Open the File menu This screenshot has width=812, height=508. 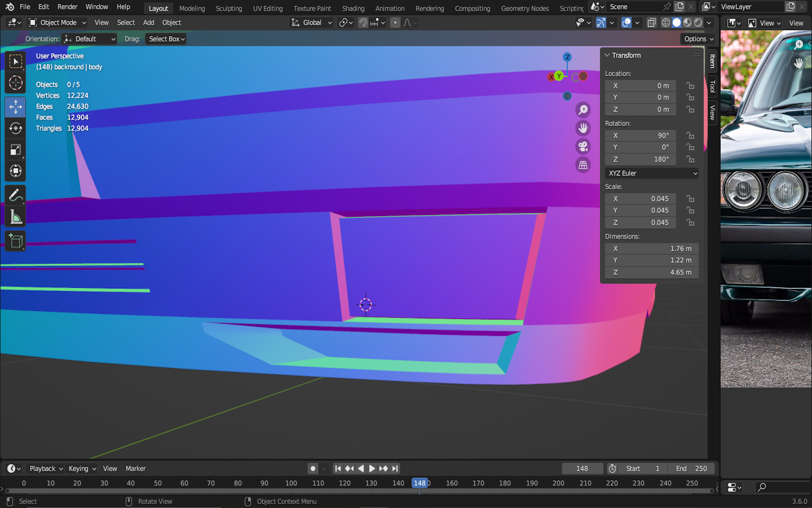coord(25,7)
